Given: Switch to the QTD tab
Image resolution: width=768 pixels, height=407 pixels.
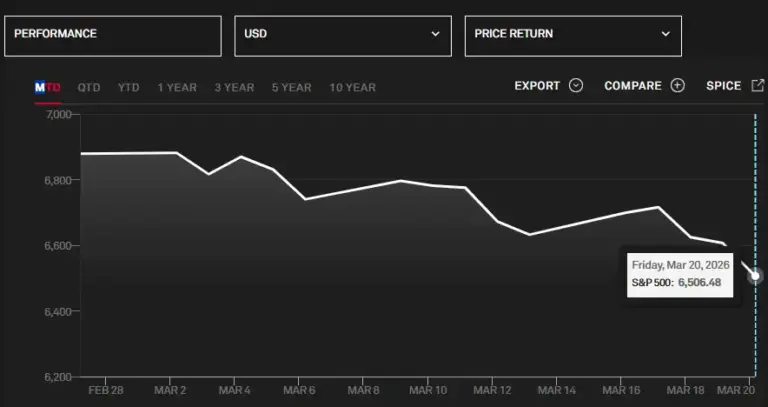Looking at the screenshot, I should click(89, 88).
